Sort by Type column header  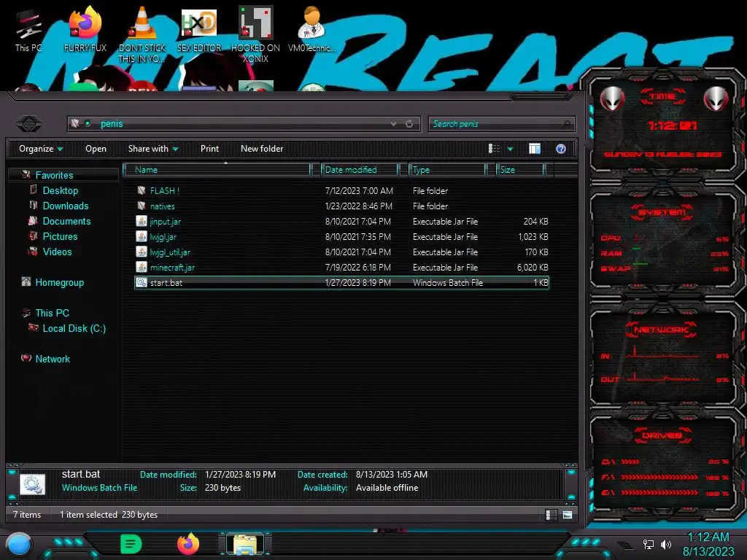(x=447, y=169)
